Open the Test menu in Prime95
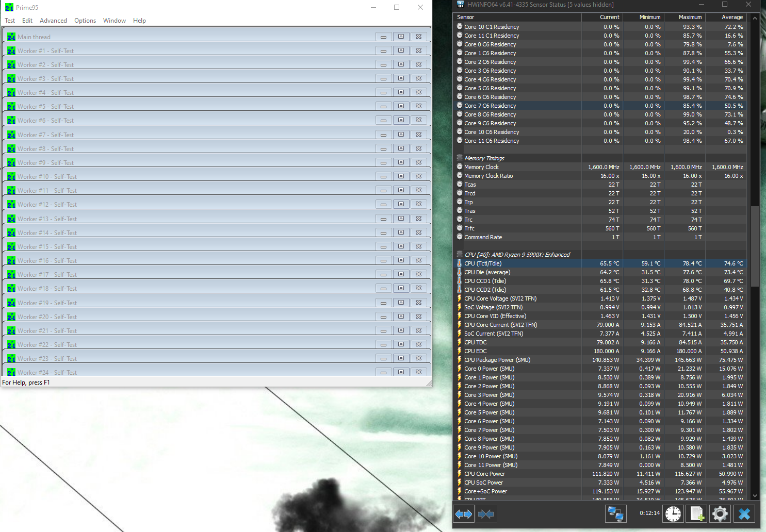This screenshot has width=766, height=532. (x=10, y=21)
